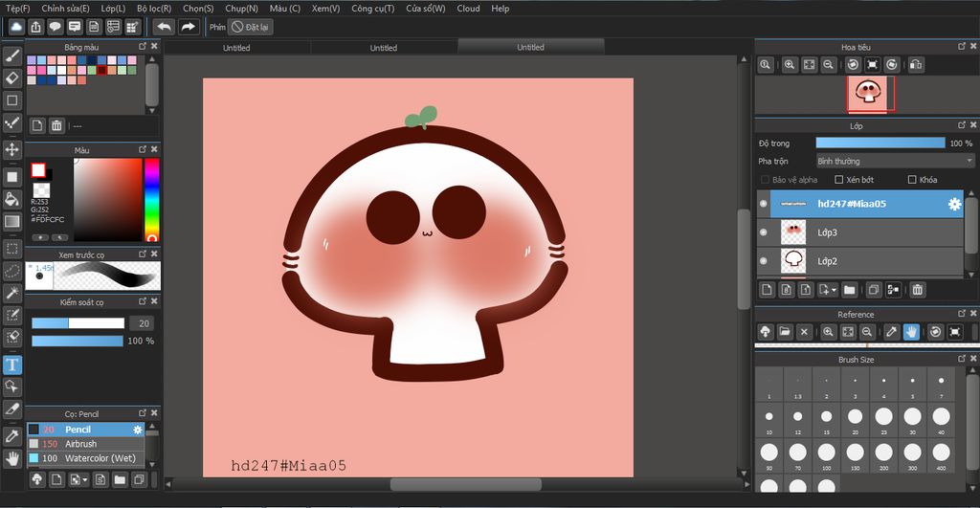Click the Undo arrow in toolbar
980x508 pixels.
tap(164, 27)
